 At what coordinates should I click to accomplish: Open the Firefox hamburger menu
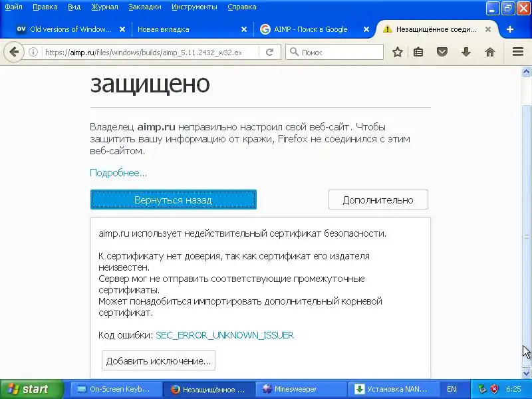click(518, 52)
